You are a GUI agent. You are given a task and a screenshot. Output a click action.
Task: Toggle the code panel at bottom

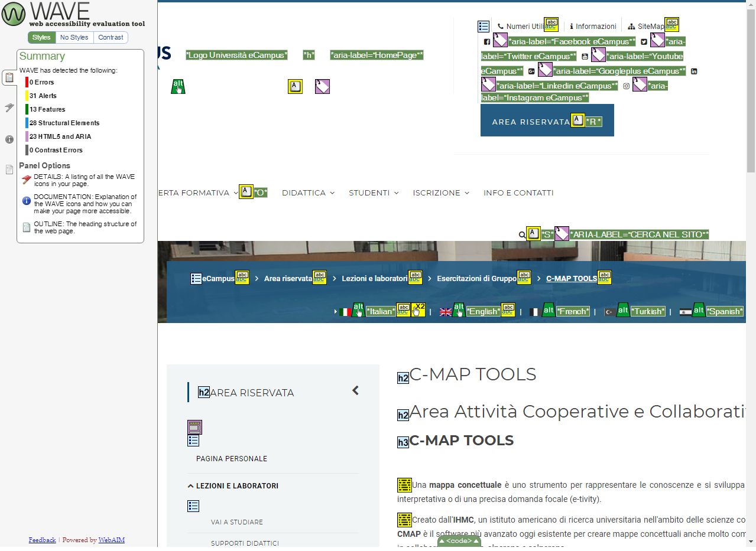click(459, 541)
